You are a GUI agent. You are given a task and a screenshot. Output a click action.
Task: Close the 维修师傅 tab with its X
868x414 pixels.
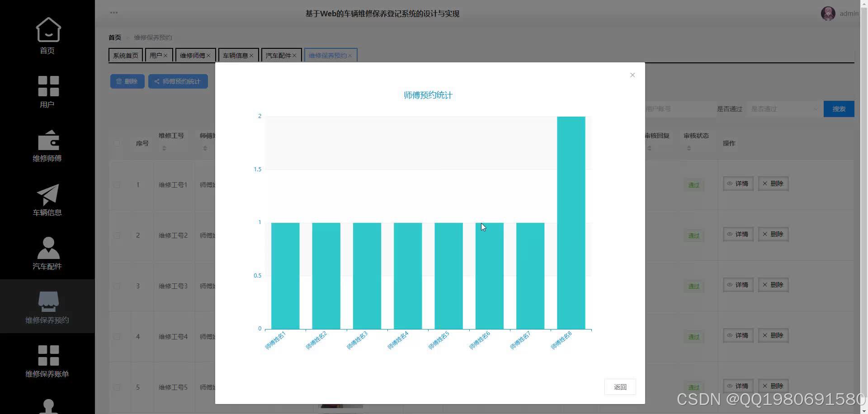208,56
